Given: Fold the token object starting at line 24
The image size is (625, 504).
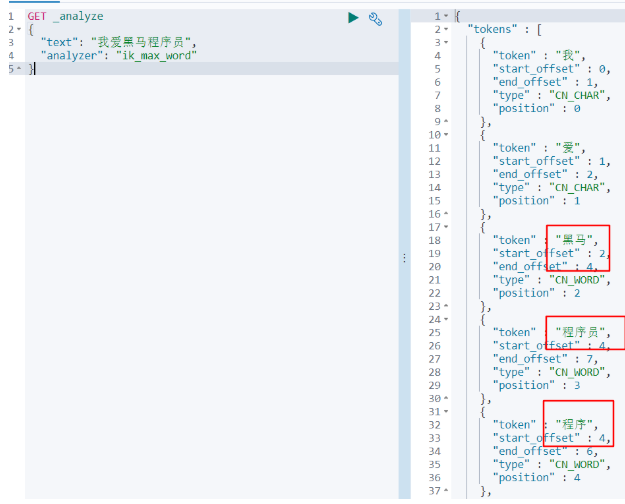Looking at the screenshot, I should [446, 319].
